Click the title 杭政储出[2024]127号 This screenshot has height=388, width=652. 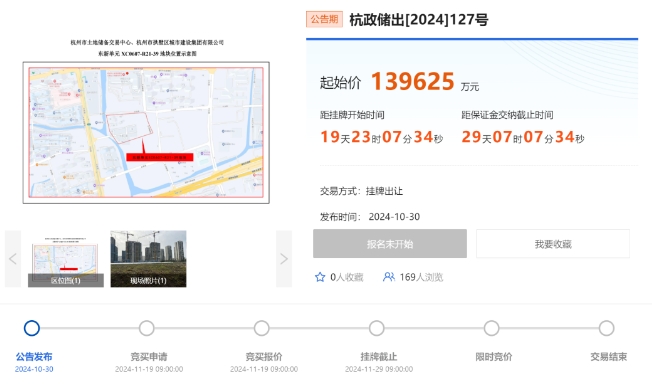pyautogui.click(x=419, y=20)
